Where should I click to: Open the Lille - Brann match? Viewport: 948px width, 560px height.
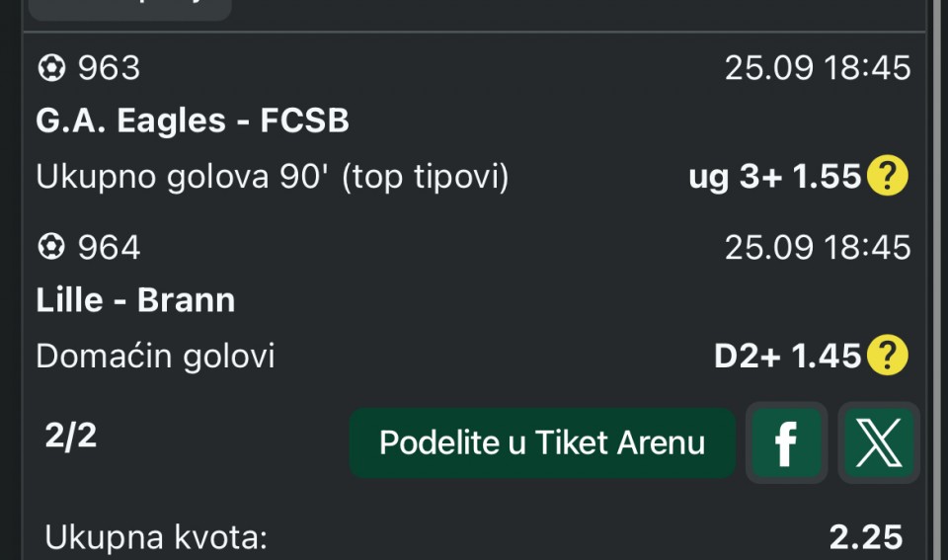[x=135, y=300]
